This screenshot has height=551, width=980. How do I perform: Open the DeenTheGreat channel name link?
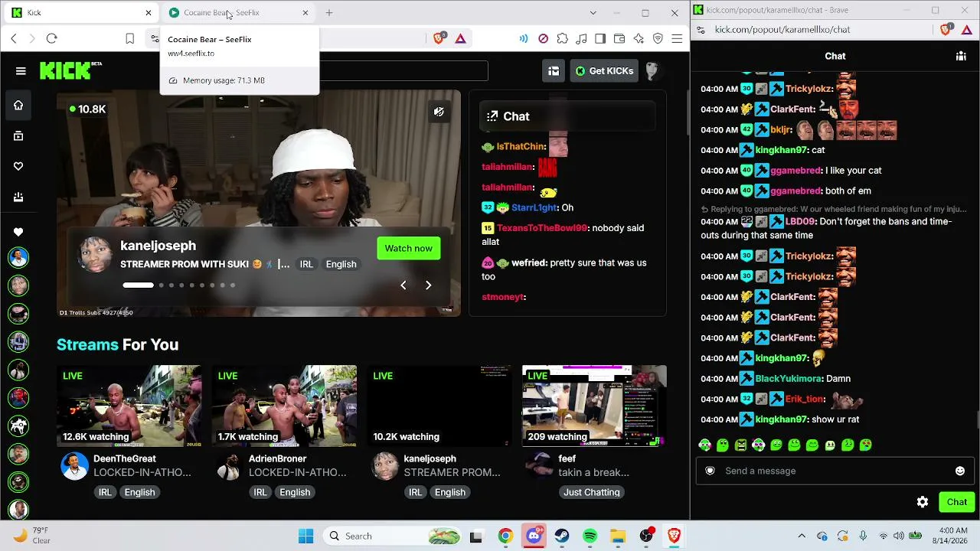[x=125, y=458]
